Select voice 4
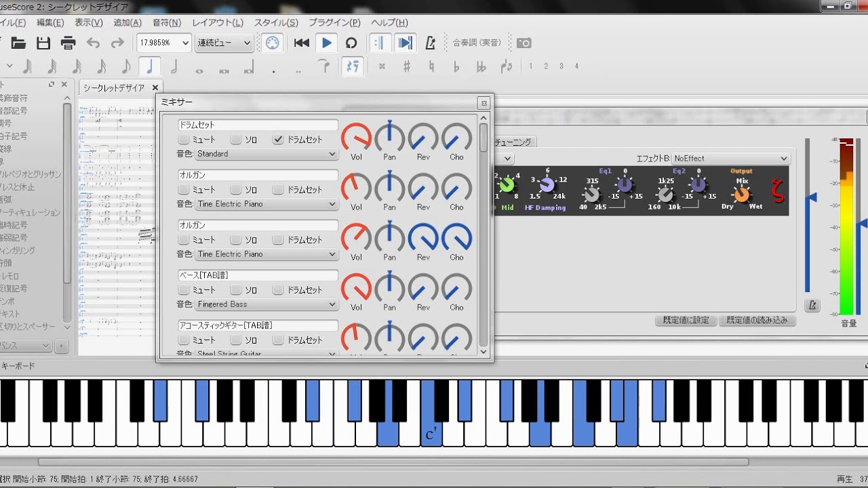 point(577,66)
